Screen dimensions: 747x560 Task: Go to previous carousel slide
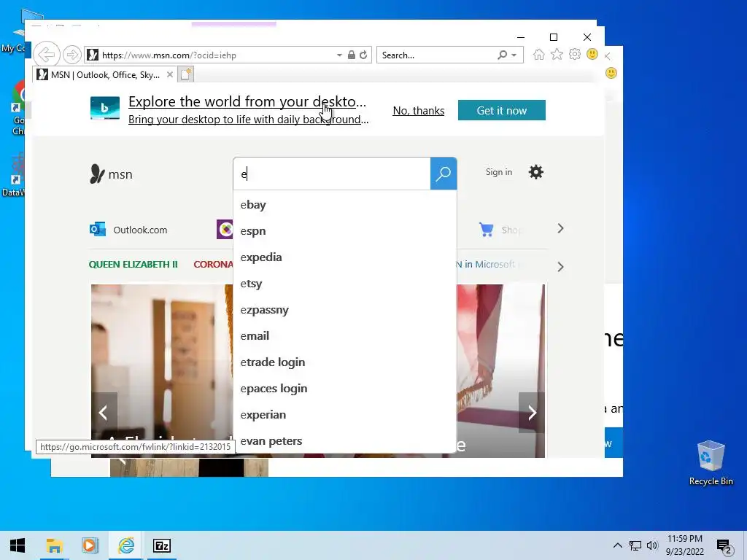(104, 413)
